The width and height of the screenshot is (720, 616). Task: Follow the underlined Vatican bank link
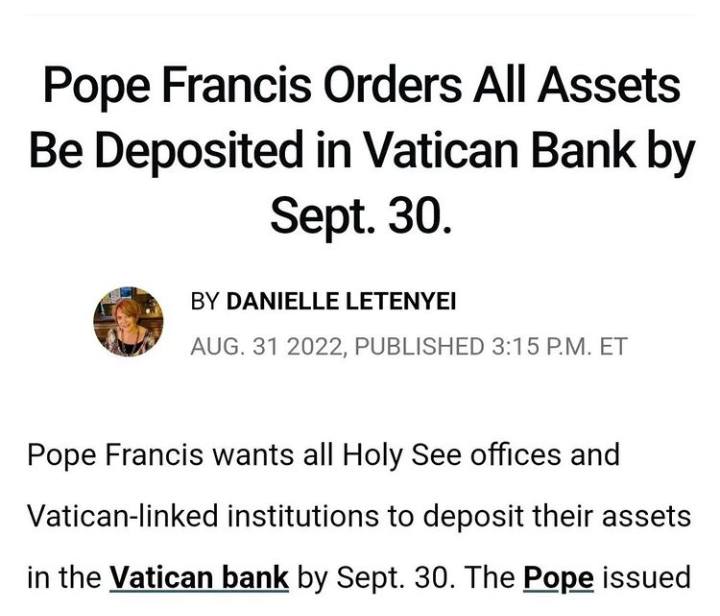click(x=199, y=578)
